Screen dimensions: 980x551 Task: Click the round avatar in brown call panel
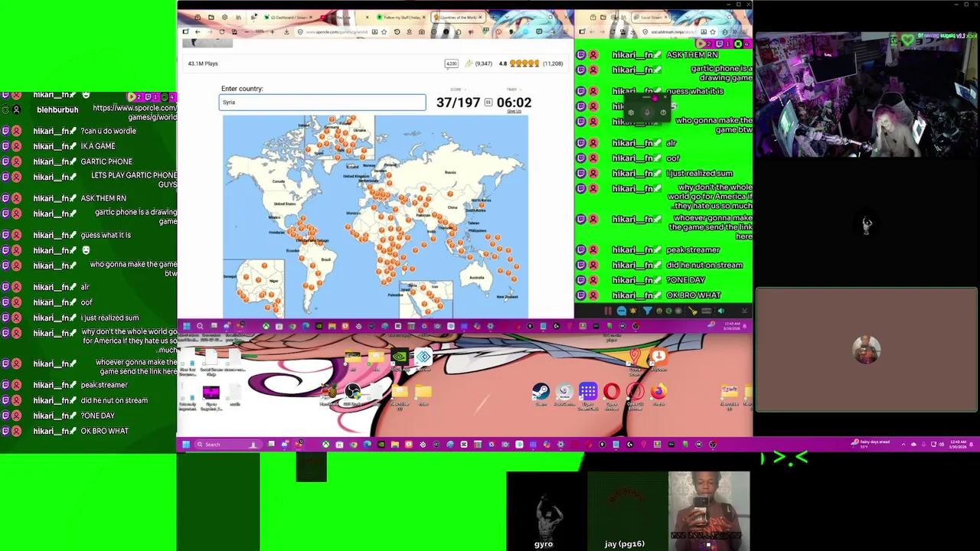[867, 350]
